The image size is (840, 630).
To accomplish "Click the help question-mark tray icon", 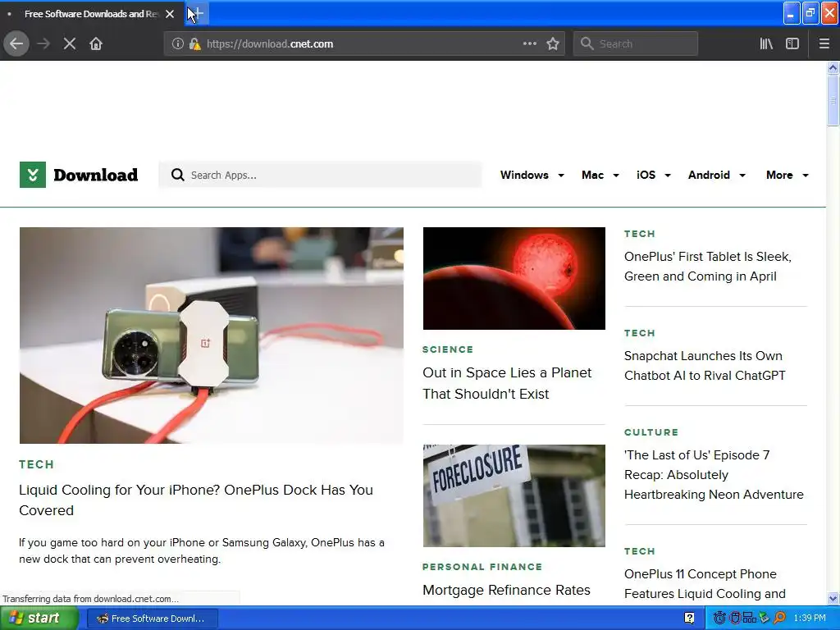I will 689,619.
